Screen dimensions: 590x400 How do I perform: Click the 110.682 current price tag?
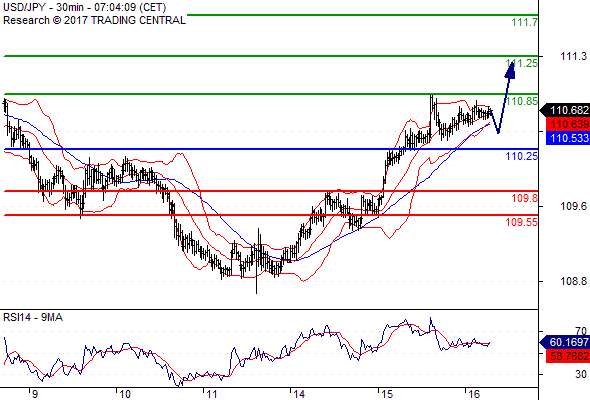tap(565, 110)
